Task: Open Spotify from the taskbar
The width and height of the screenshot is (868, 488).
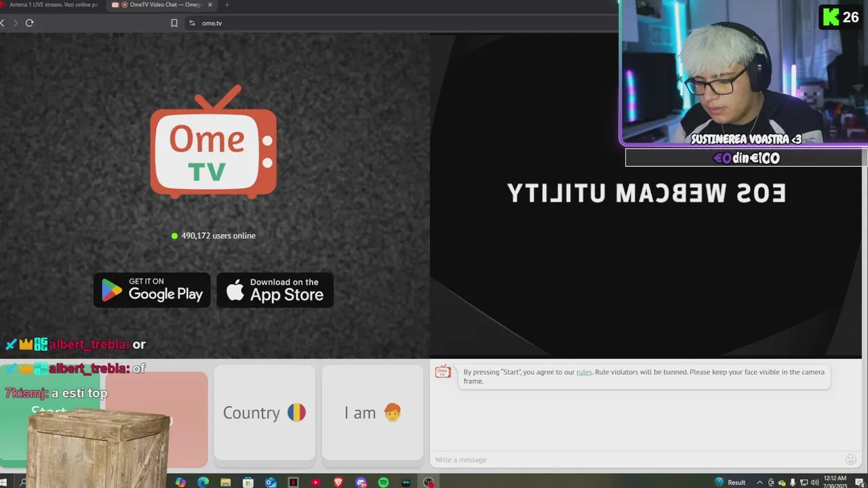Action: click(x=383, y=483)
